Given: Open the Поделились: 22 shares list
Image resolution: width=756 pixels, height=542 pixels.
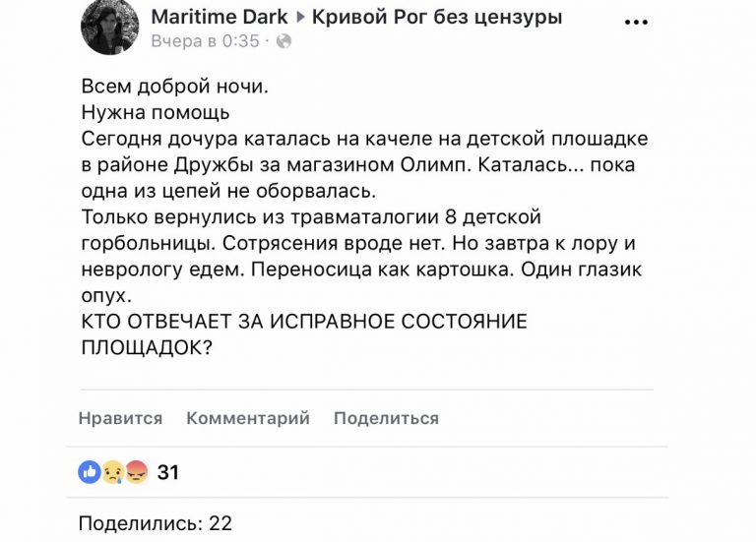Looking at the screenshot, I should [x=156, y=523].
